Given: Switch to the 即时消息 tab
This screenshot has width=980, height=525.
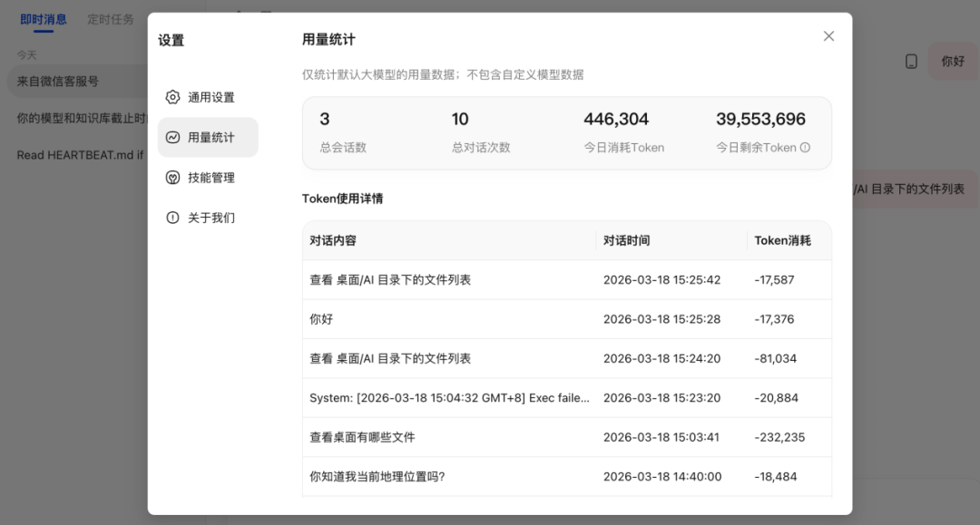Looking at the screenshot, I should click(44, 19).
